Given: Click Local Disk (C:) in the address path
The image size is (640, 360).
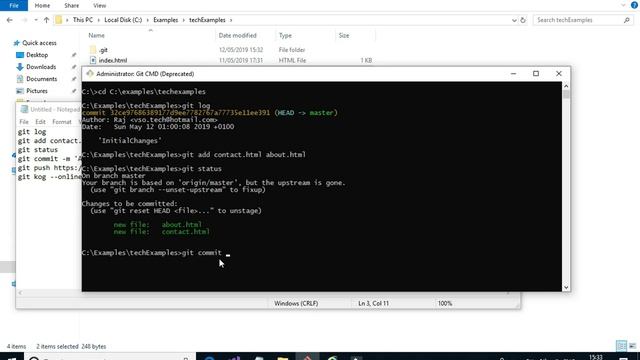Looking at the screenshot, I should pyautogui.click(x=123, y=20).
